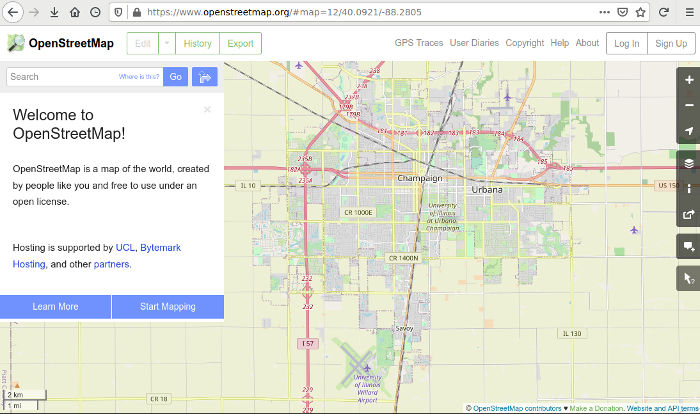700x414 pixels.
Task: Close the welcome panel with the X
Action: 207,109
